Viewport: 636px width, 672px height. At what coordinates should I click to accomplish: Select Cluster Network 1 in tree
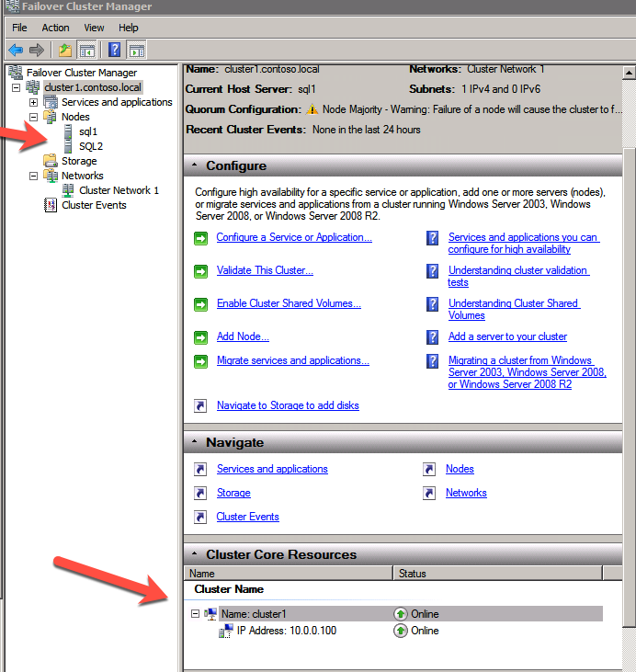pyautogui.click(x=119, y=190)
